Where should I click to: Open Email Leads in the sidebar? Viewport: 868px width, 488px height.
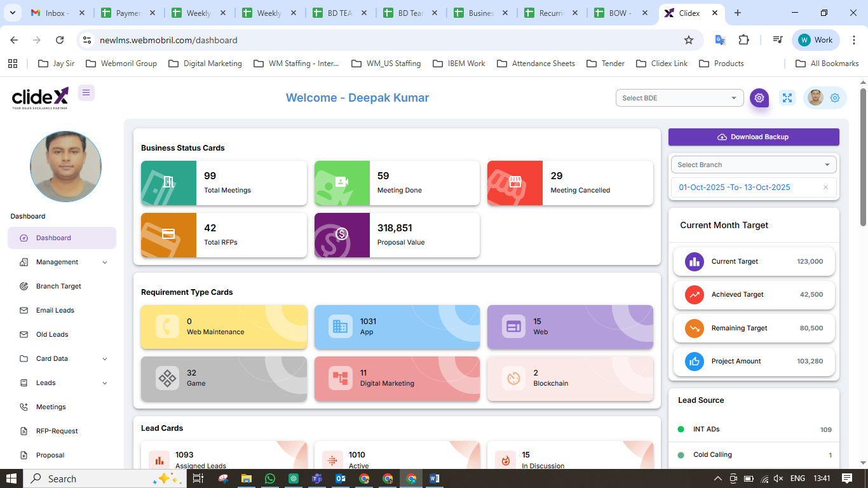coord(62,310)
